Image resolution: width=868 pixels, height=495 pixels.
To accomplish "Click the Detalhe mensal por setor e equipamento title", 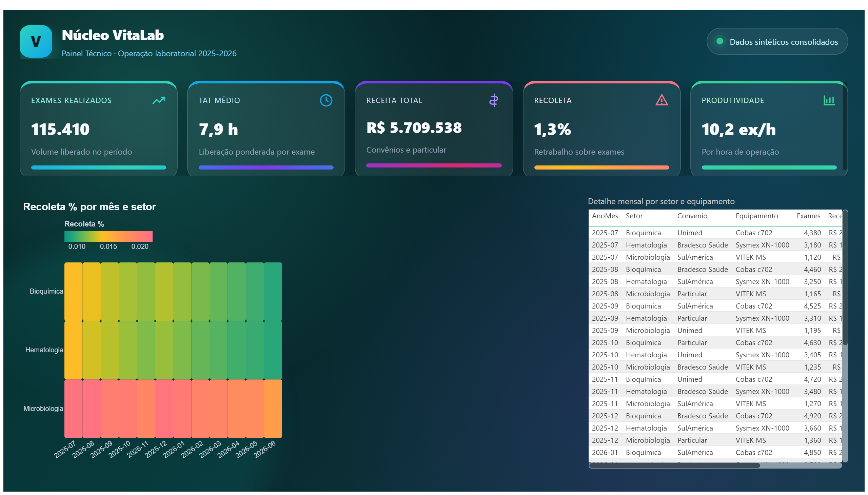I will (660, 202).
